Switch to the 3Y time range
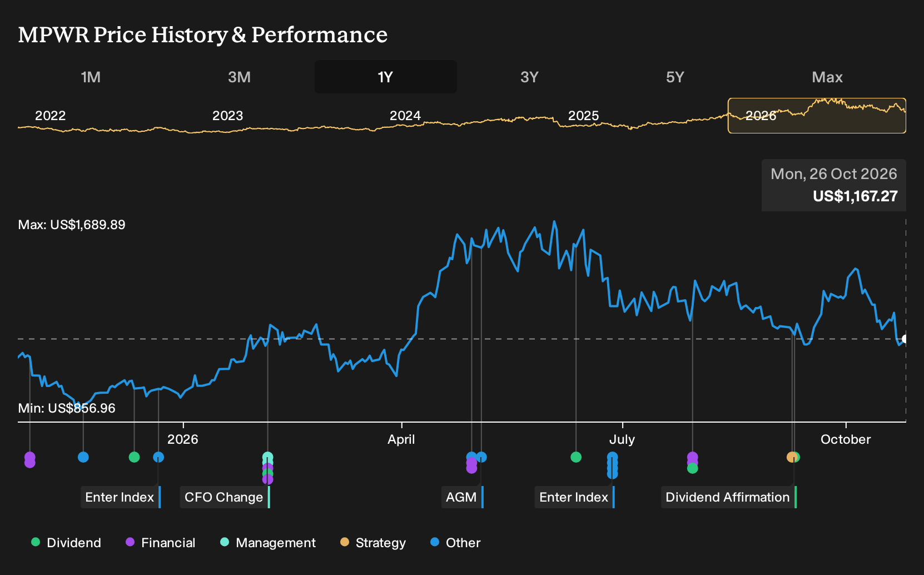Image resolution: width=924 pixels, height=575 pixels. pos(529,77)
